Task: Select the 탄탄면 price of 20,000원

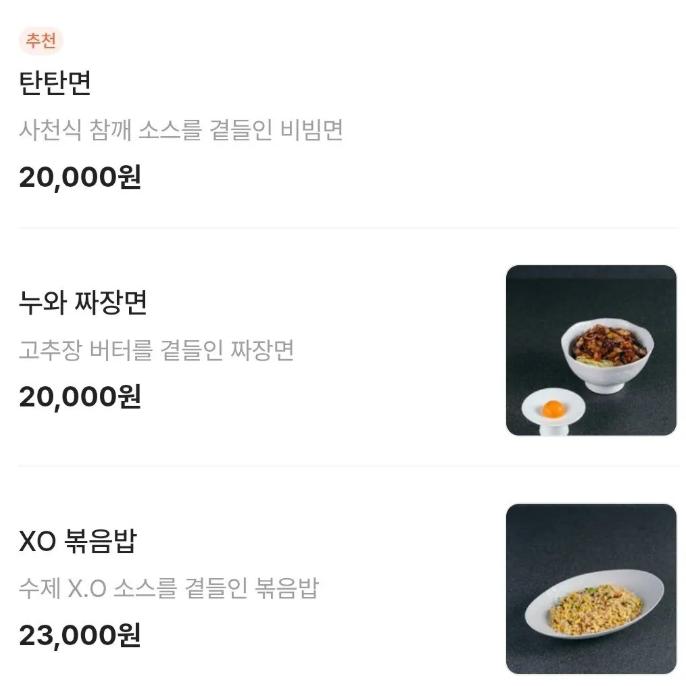Action: (x=80, y=177)
